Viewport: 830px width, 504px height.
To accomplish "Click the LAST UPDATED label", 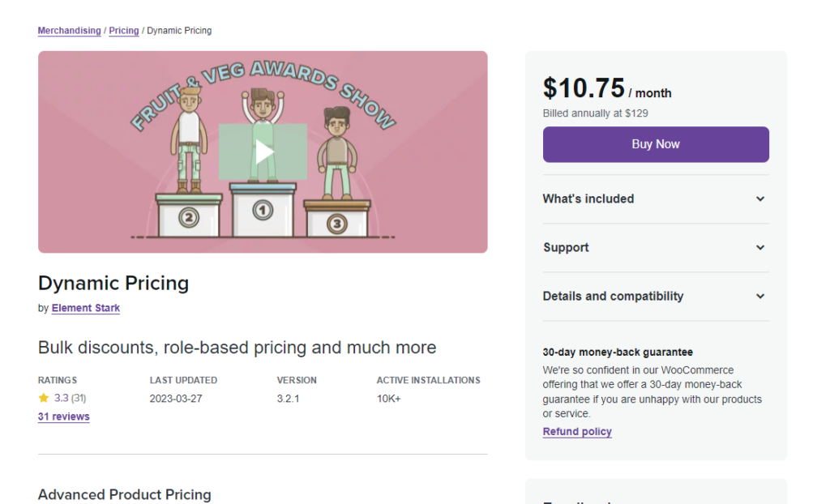I will tap(183, 380).
